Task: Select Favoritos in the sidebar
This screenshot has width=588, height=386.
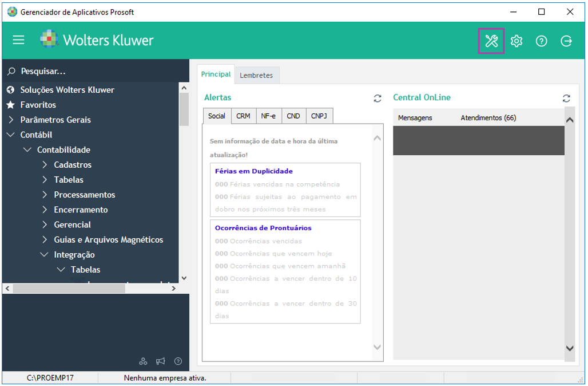Action: (x=38, y=105)
